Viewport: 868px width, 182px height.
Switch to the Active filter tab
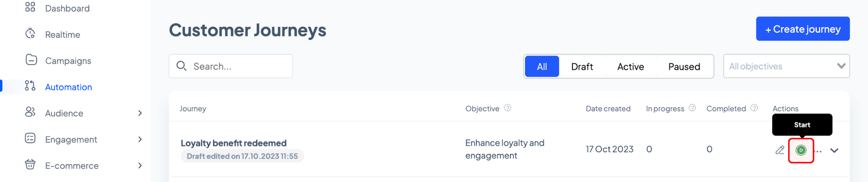point(630,66)
